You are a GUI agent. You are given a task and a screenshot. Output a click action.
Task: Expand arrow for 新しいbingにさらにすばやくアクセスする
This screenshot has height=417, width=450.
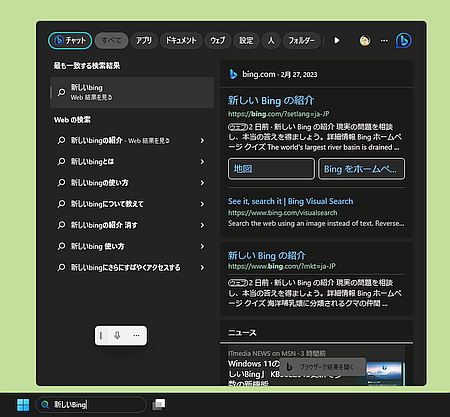pyautogui.click(x=202, y=268)
